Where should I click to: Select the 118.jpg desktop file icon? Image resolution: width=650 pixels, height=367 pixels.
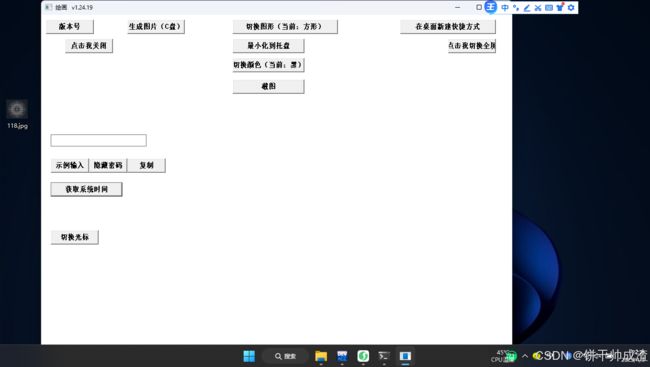coord(17,114)
